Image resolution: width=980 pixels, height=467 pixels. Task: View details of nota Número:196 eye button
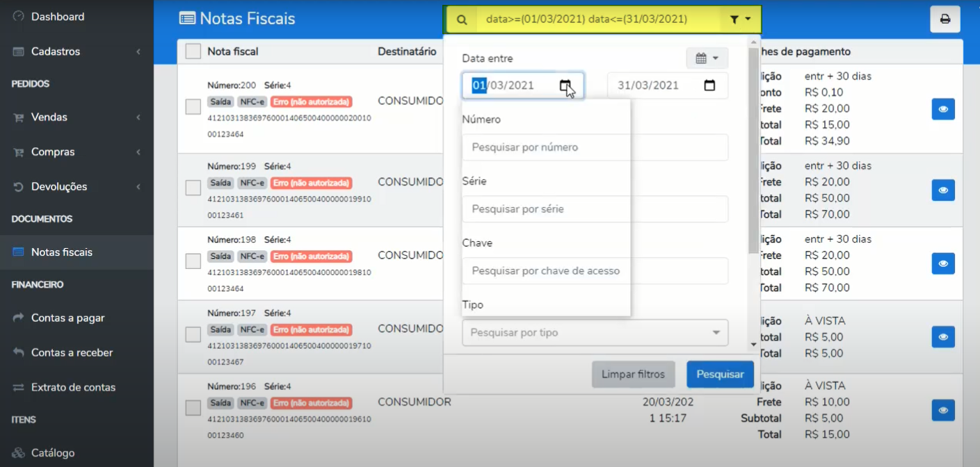click(x=943, y=410)
